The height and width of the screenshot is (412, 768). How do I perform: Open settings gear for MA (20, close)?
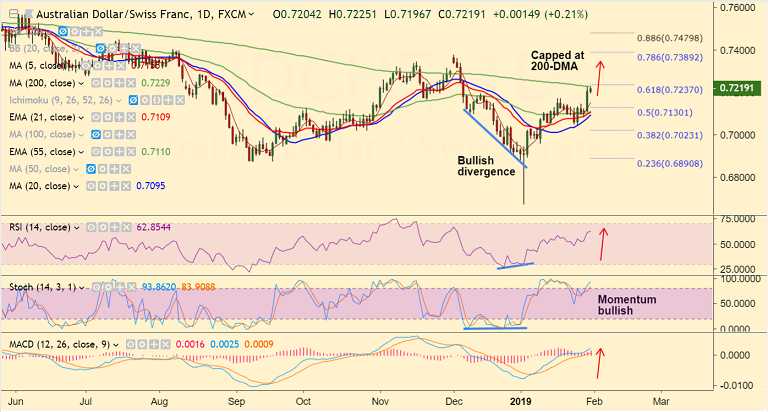[x=102, y=186]
